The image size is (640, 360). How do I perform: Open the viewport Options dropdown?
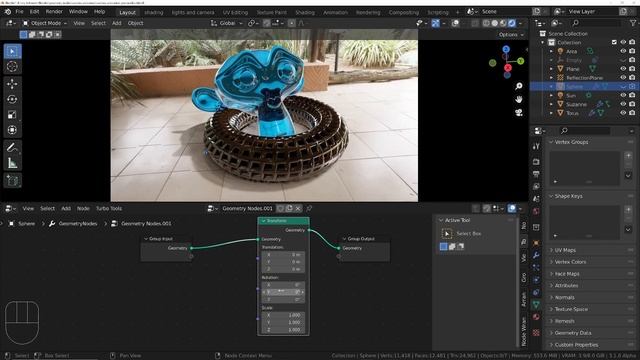click(x=511, y=35)
